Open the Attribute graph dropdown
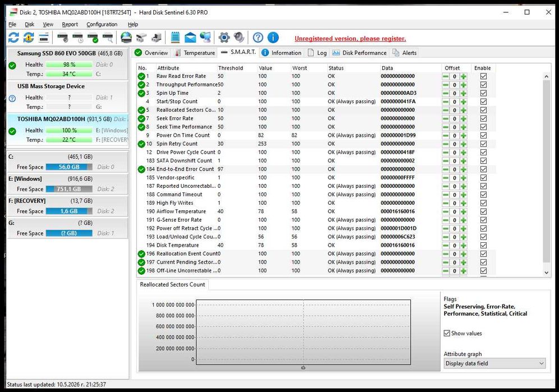Viewport: 559px width, 392px height. click(x=494, y=363)
